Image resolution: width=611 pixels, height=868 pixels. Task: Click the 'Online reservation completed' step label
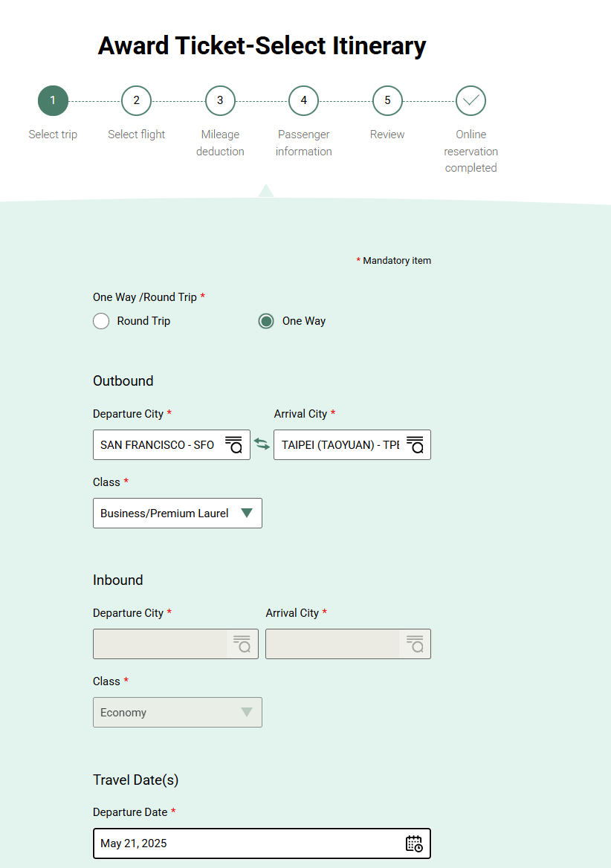(x=471, y=151)
